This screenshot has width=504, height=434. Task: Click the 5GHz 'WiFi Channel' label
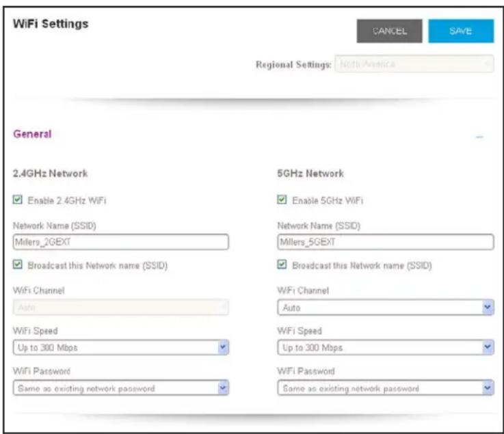pyautogui.click(x=303, y=290)
